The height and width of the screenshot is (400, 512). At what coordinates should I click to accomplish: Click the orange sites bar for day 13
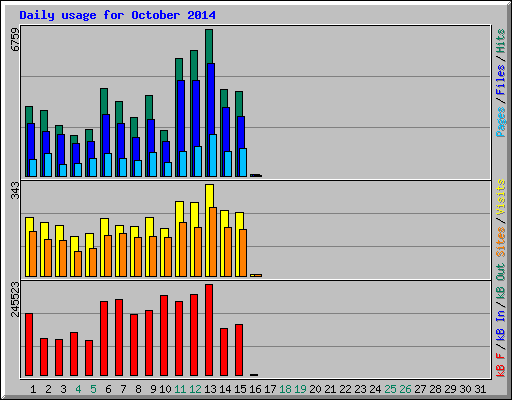213,242
